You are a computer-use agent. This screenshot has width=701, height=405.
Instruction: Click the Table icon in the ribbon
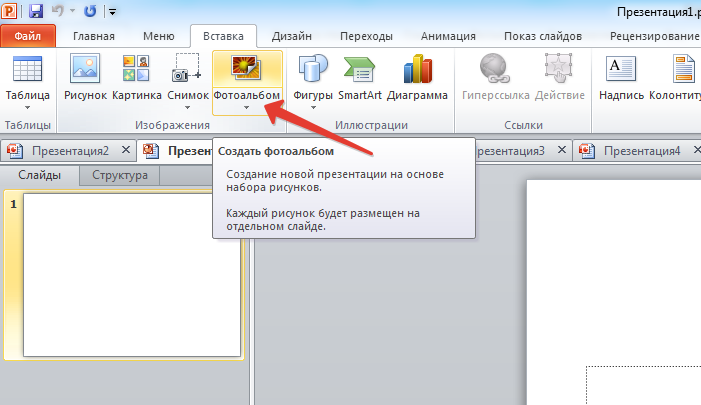[x=27, y=69]
